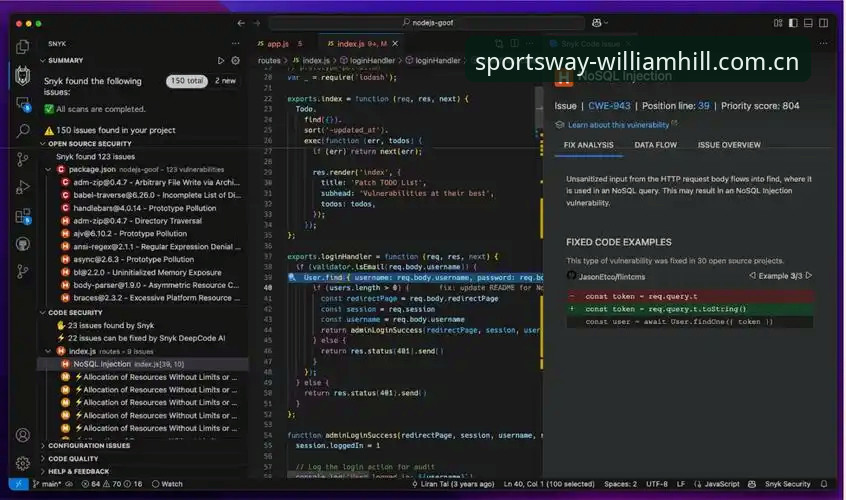Expand the Code Quality section

43,458
